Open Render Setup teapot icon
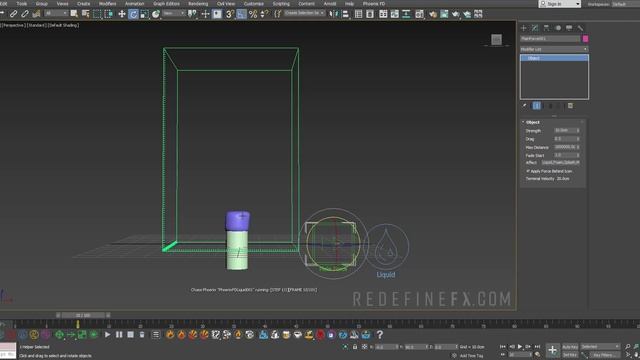The image size is (640, 360). (433, 14)
